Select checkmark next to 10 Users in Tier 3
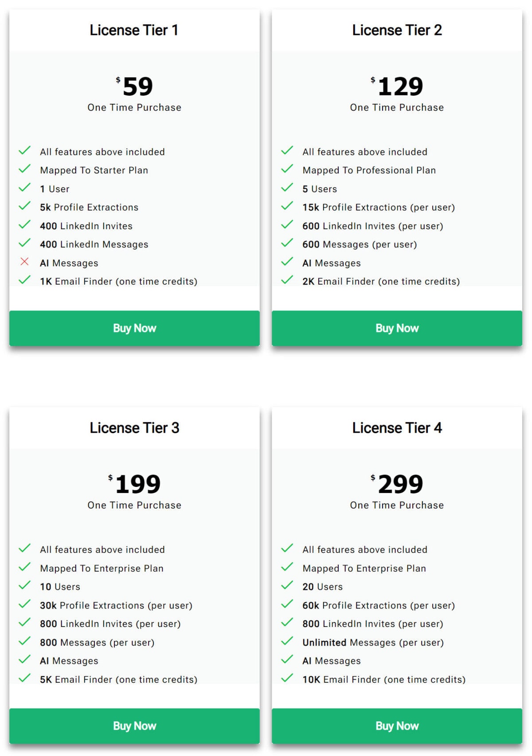The width and height of the screenshot is (532, 756). coord(25,586)
